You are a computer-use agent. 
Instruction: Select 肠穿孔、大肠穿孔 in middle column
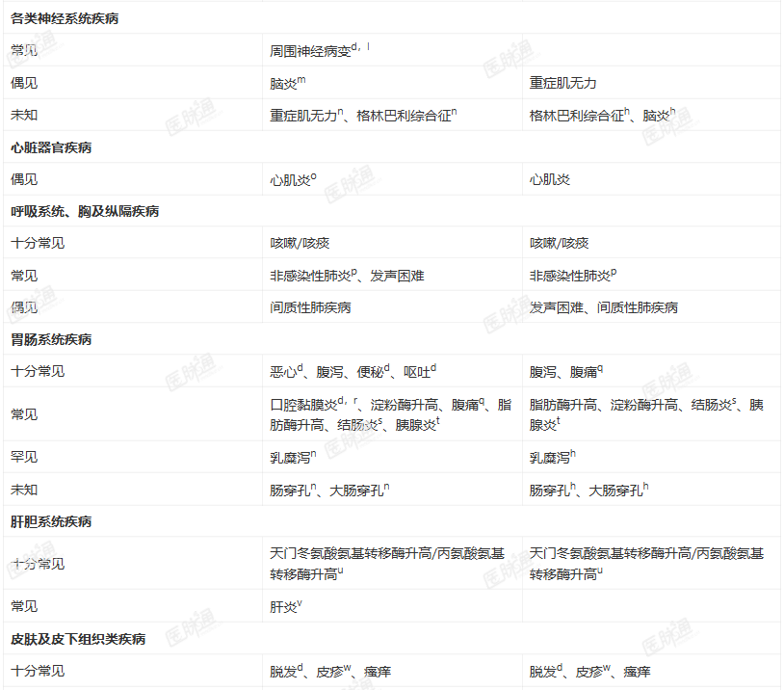coord(329,490)
